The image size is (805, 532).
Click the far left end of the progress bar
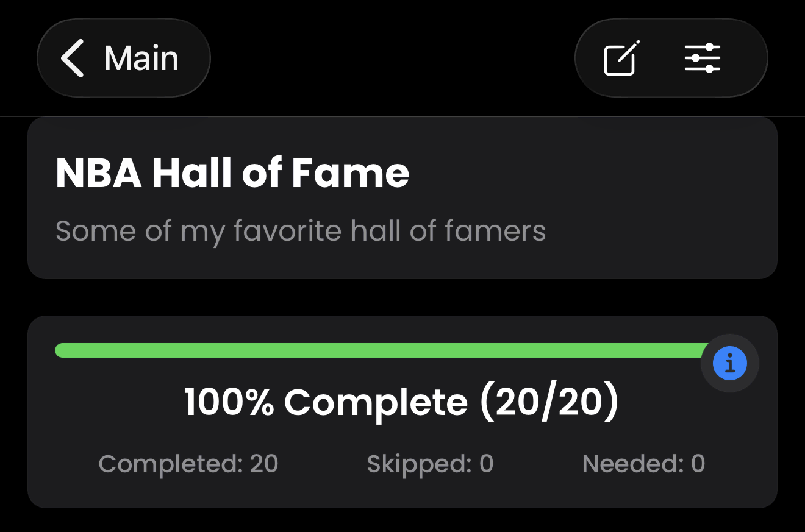[61, 350]
